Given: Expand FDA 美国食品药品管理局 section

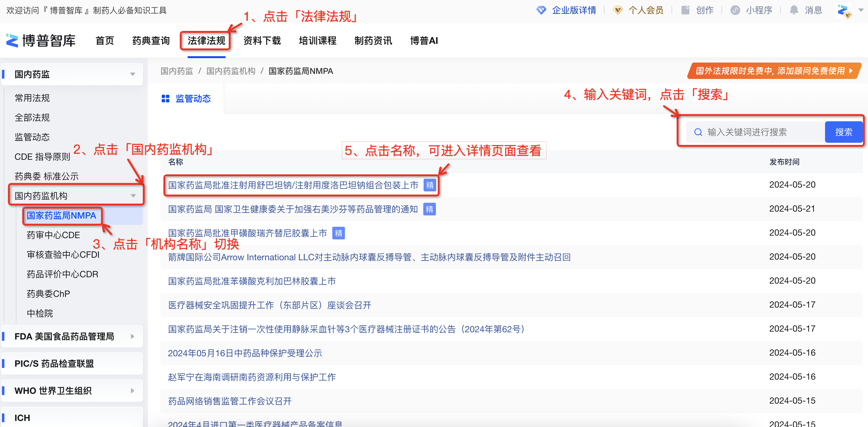Looking at the screenshot, I should coord(132,336).
